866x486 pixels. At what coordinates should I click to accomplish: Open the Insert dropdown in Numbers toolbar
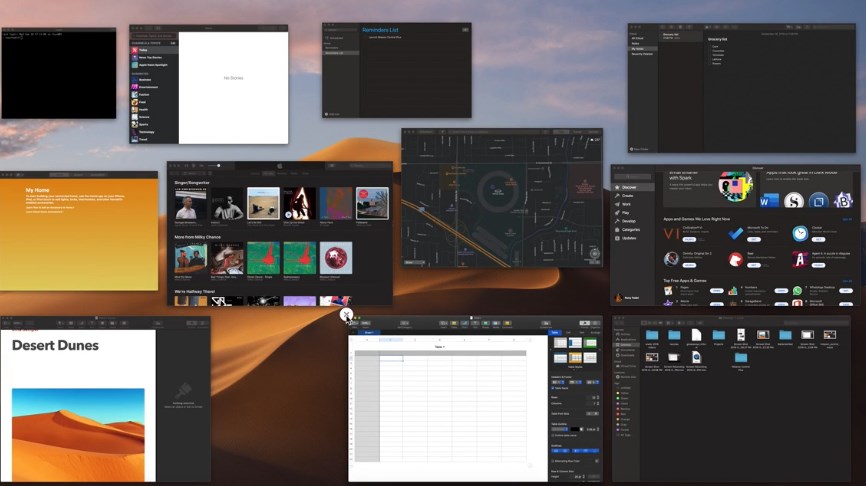(443, 323)
